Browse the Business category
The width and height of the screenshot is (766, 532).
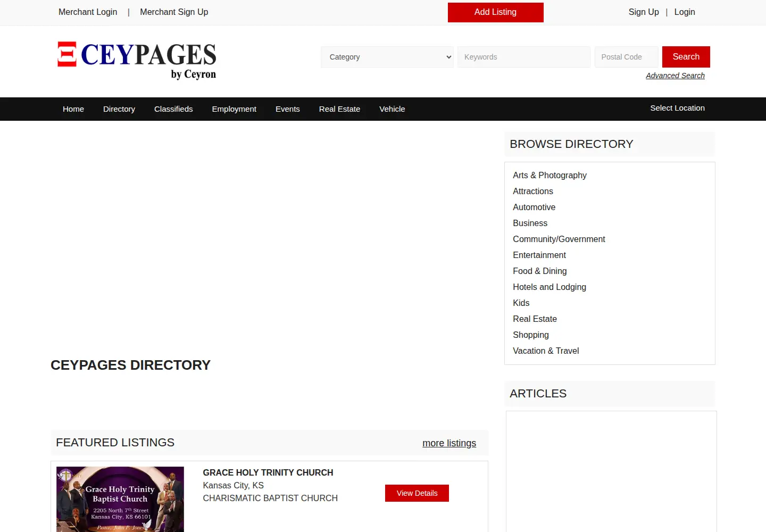point(530,223)
